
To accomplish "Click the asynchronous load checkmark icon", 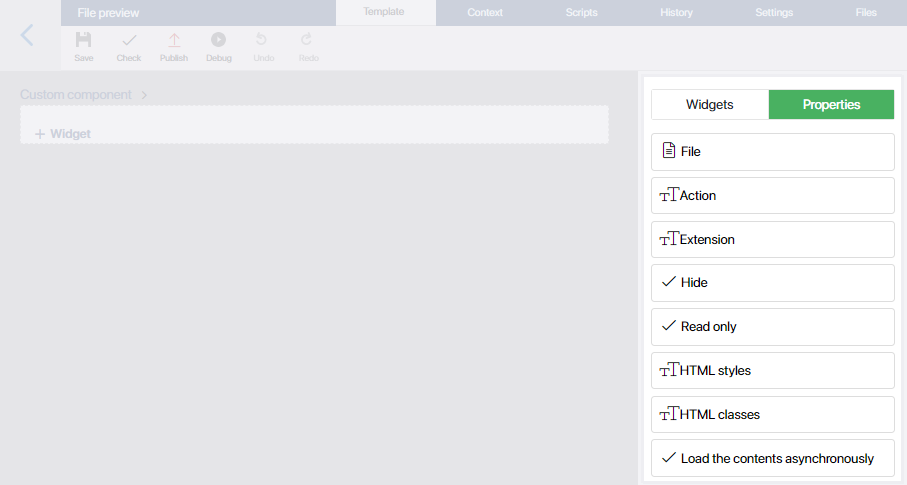I will point(669,457).
